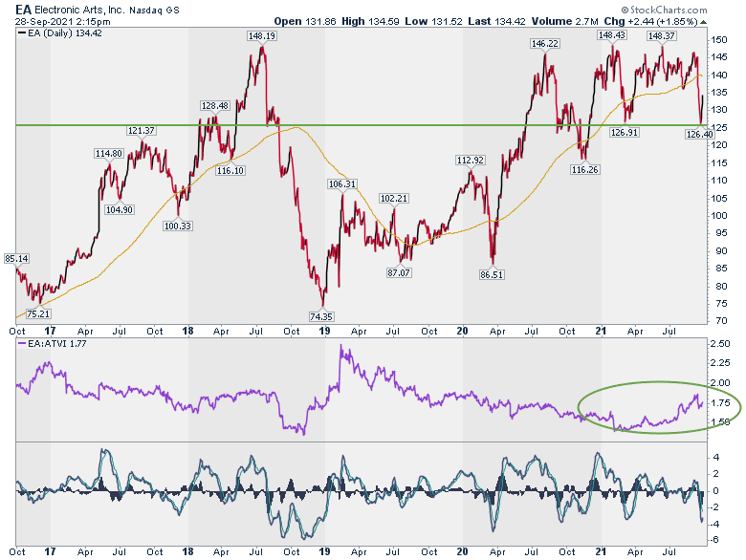
Task: Click the 74.35 low price label
Action: [x=321, y=316]
